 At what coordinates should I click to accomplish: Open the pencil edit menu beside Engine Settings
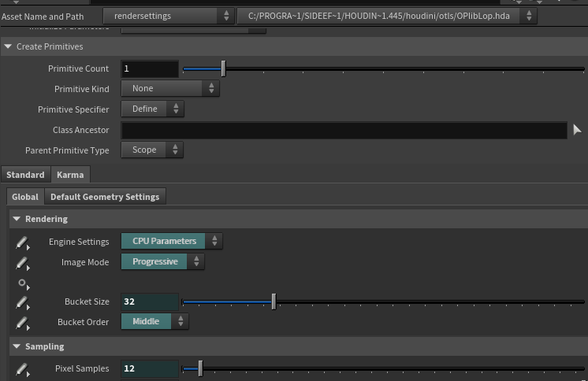click(23, 242)
